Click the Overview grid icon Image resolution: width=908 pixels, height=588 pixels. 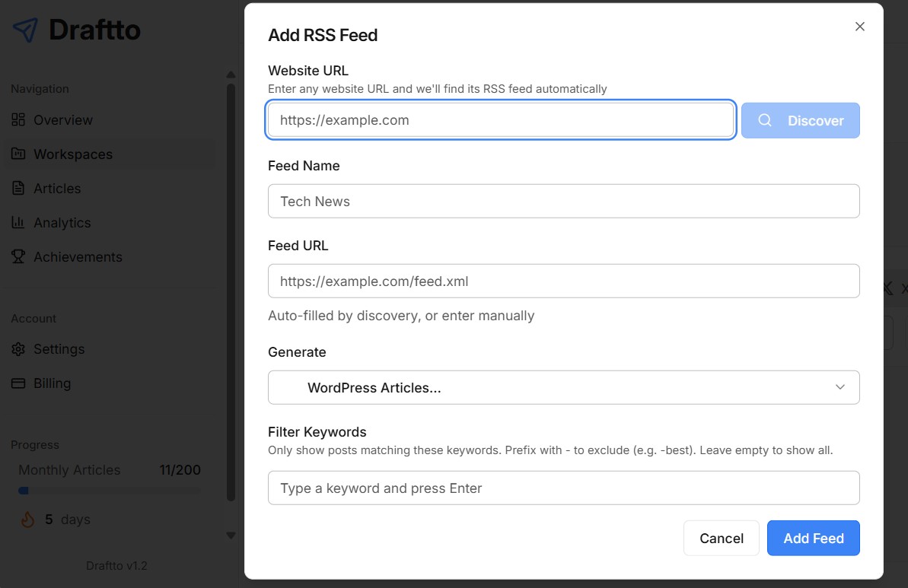coord(18,119)
